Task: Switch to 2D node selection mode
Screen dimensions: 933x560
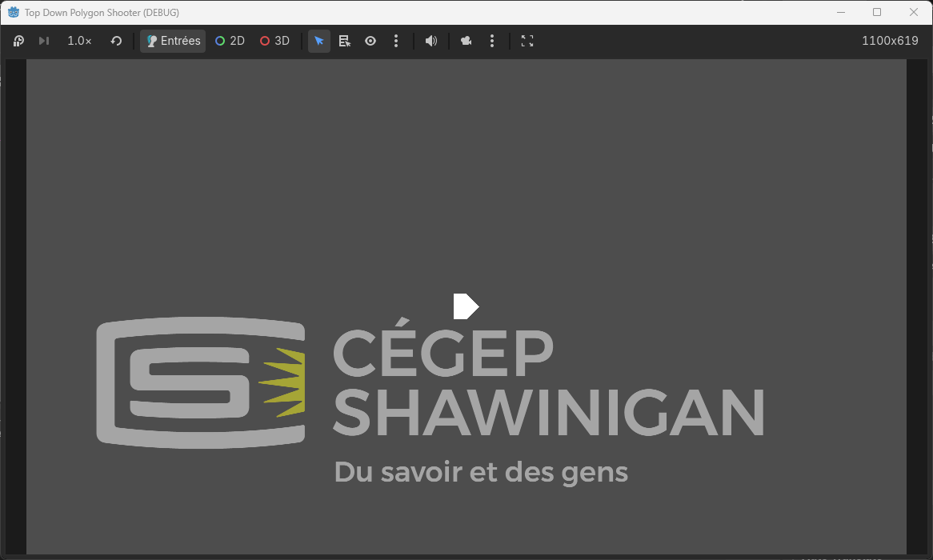Action: pyautogui.click(x=230, y=41)
